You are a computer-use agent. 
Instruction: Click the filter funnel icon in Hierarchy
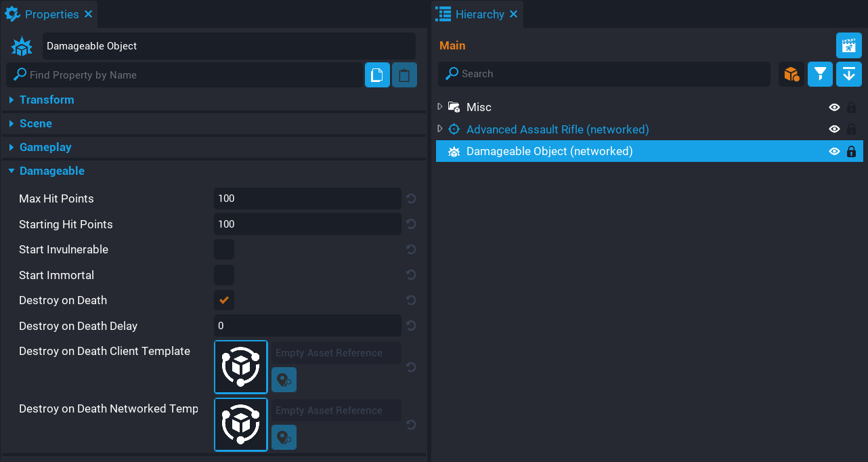point(820,74)
